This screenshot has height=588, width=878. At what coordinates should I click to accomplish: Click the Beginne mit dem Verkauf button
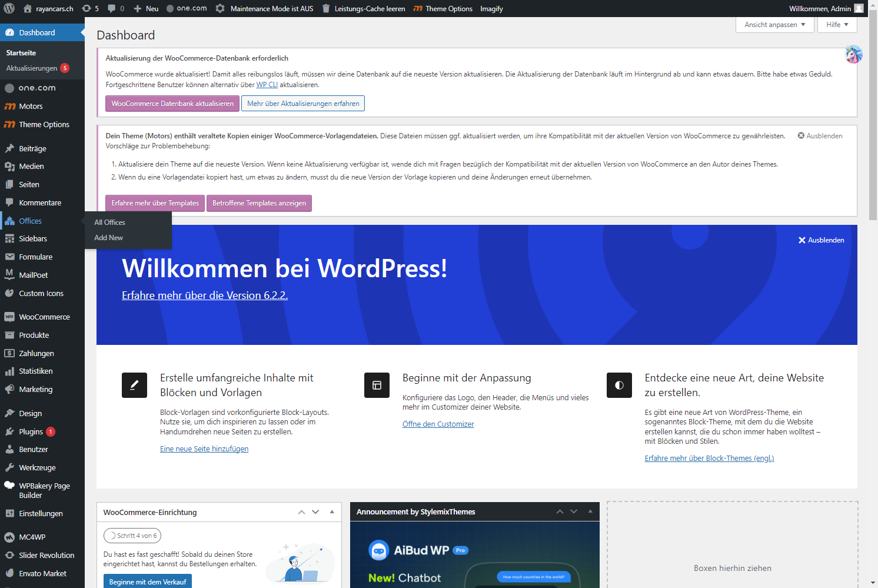click(x=147, y=582)
